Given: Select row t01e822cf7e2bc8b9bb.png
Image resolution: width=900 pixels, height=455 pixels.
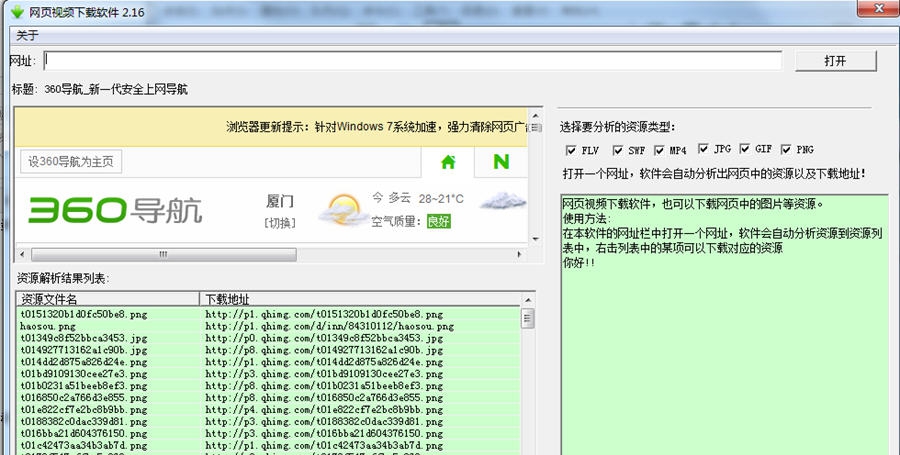Looking at the screenshot, I should (x=268, y=410).
